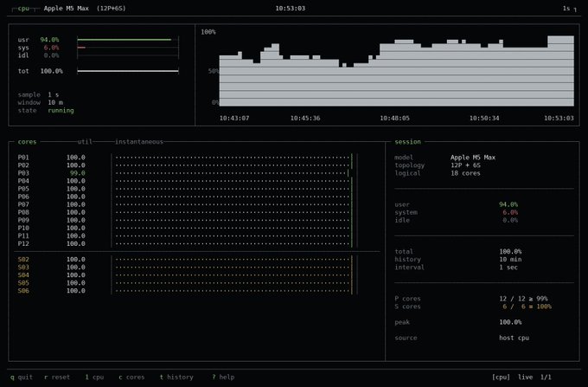Activate the r reset shortcut

tap(57, 377)
